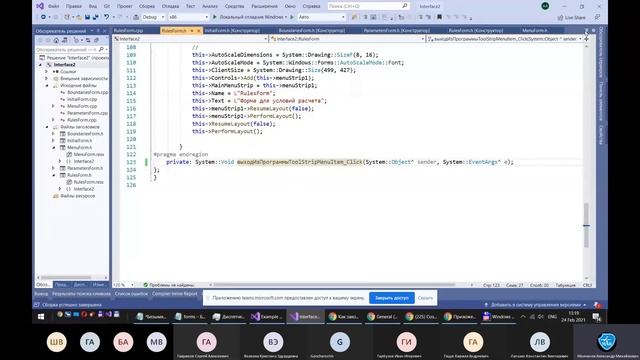This screenshot has height=360, width=640.
Task: Select RulesForm.resx in Solution Explorer
Action: [89, 182]
